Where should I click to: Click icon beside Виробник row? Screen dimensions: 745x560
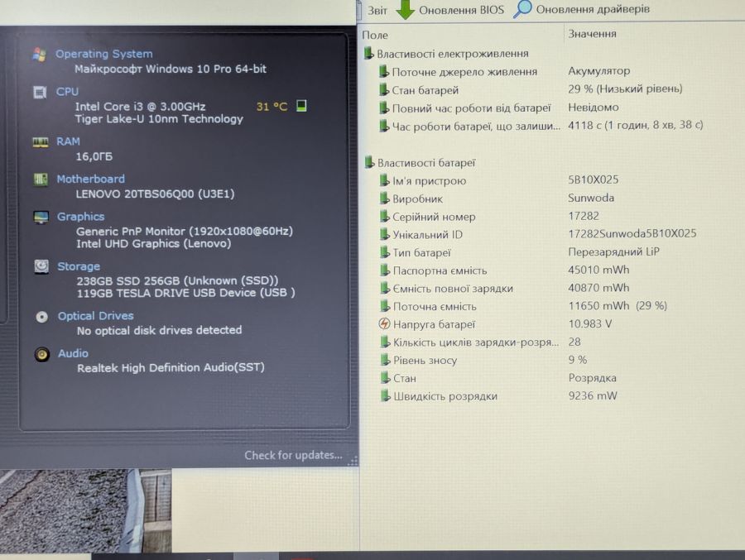(384, 198)
